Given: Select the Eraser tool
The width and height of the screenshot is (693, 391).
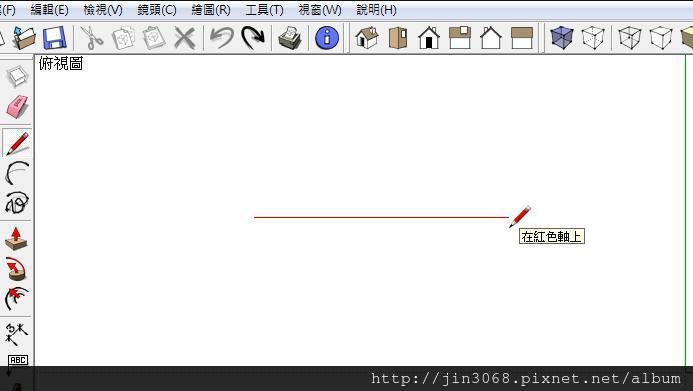Looking at the screenshot, I should [x=17, y=106].
